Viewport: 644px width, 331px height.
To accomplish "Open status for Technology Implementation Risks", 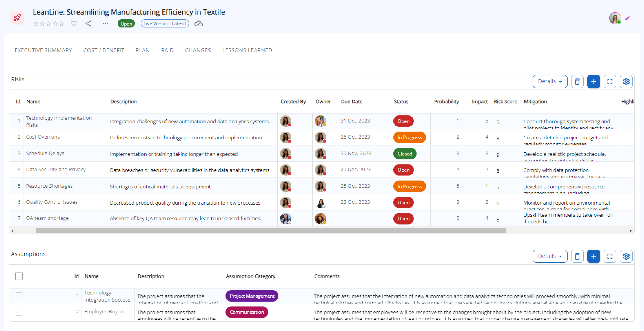I will [x=404, y=121].
